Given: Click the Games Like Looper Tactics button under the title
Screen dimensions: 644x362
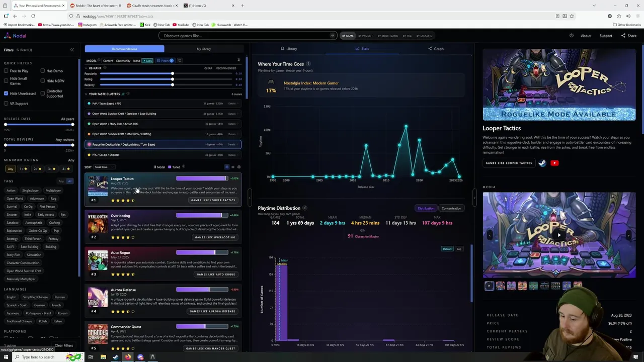Looking at the screenshot, I should (x=509, y=163).
